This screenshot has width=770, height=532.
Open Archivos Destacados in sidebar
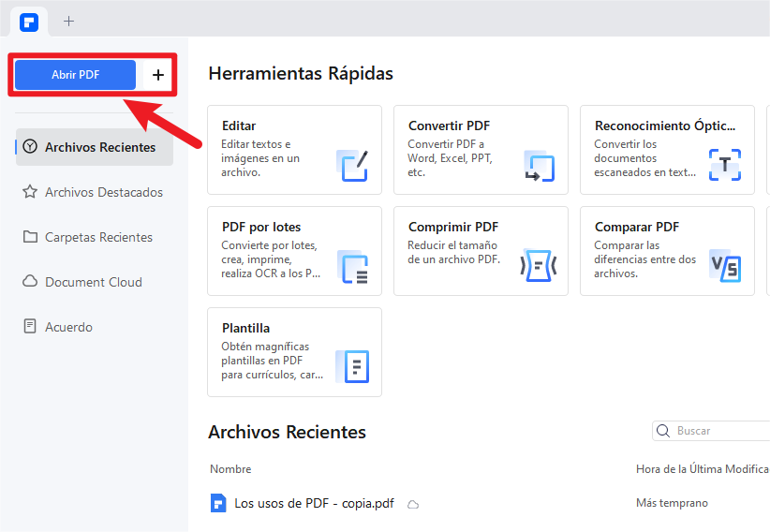[x=95, y=192]
